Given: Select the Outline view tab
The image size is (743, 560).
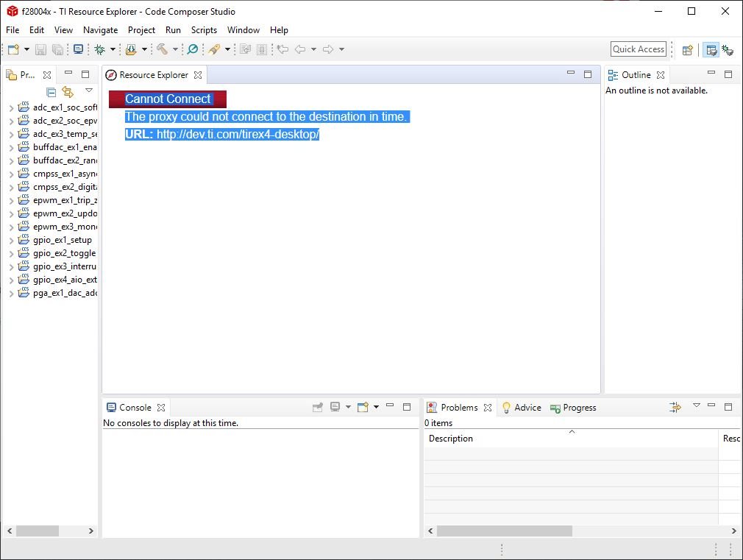Looking at the screenshot, I should click(x=636, y=75).
